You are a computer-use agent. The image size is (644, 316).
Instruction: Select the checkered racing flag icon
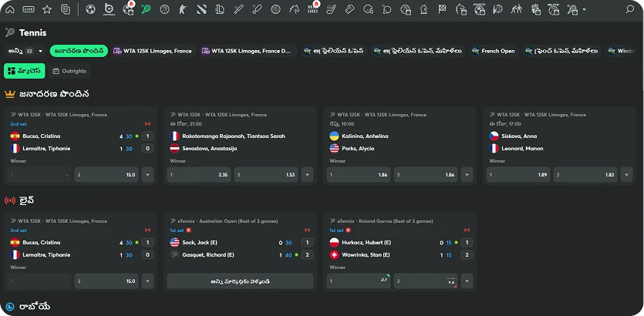click(x=442, y=10)
